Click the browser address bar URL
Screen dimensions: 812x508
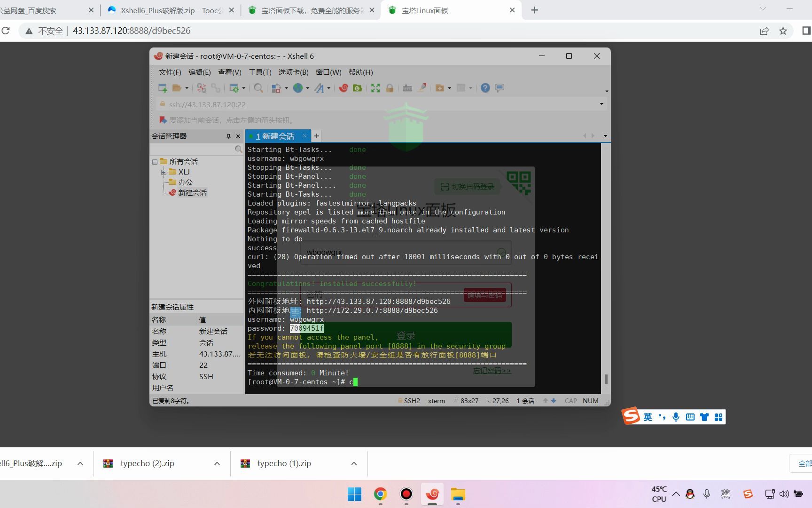[x=132, y=31]
